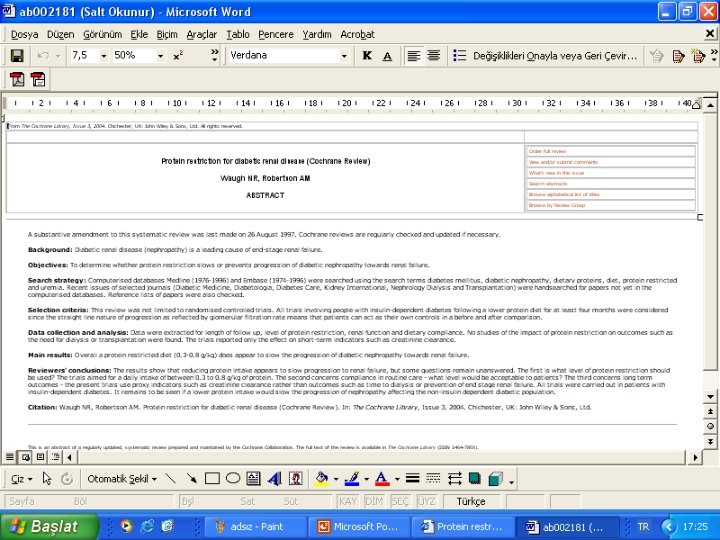Image resolution: width=720 pixels, height=540 pixels.
Task: Click Browse by Review Group link
Action: point(557,205)
